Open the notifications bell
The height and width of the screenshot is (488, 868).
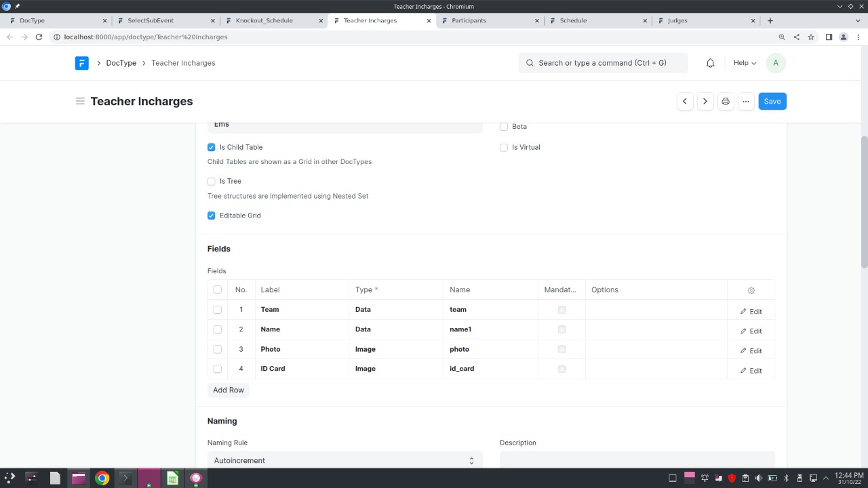coord(710,63)
